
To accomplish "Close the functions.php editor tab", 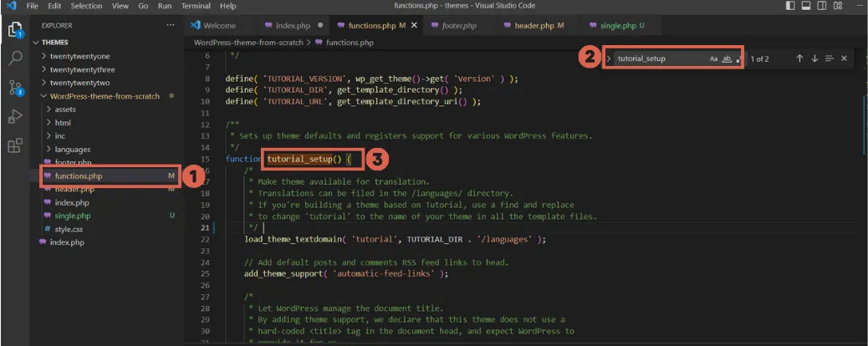I will click(x=414, y=25).
